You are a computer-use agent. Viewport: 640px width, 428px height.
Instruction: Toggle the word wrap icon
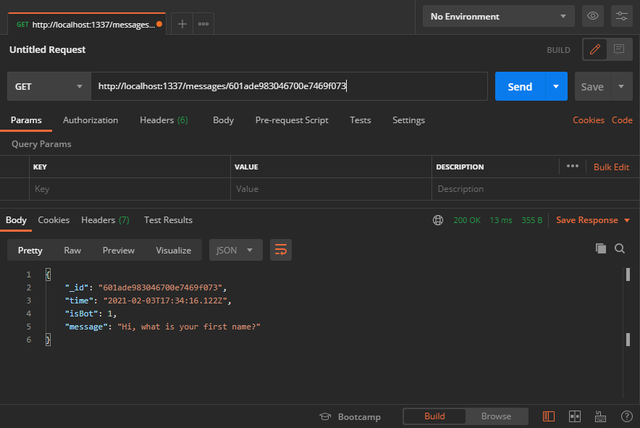(x=281, y=250)
